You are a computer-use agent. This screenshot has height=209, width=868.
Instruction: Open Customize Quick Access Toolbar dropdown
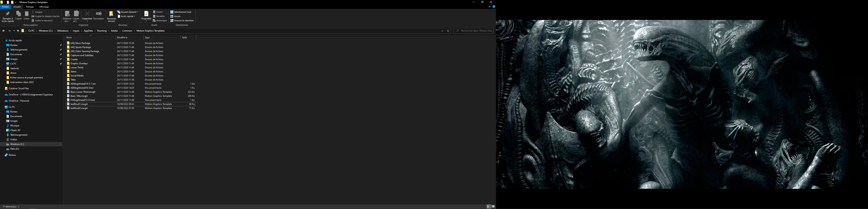click(16, 2)
